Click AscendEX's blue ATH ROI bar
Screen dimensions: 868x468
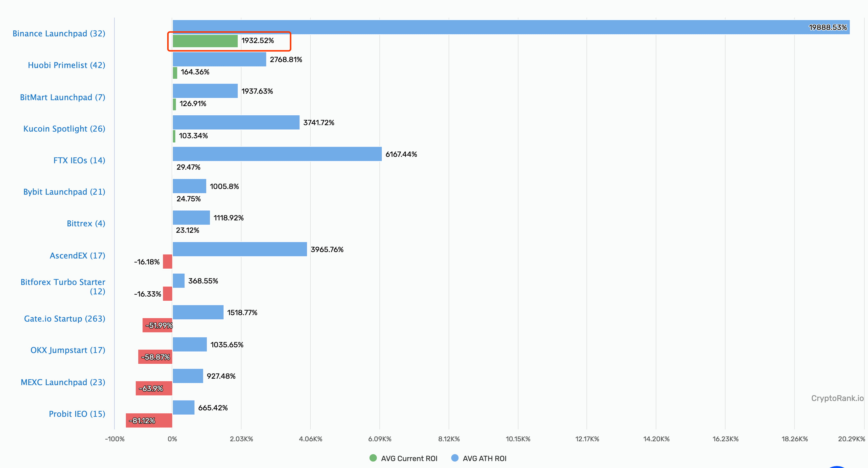tap(240, 249)
